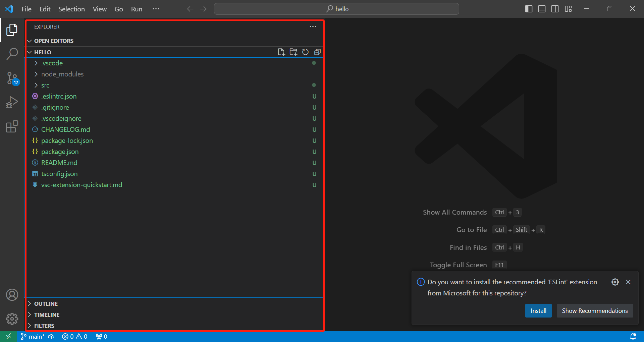Toggle the primary side bar layout icon
644x342 pixels.
click(x=529, y=9)
